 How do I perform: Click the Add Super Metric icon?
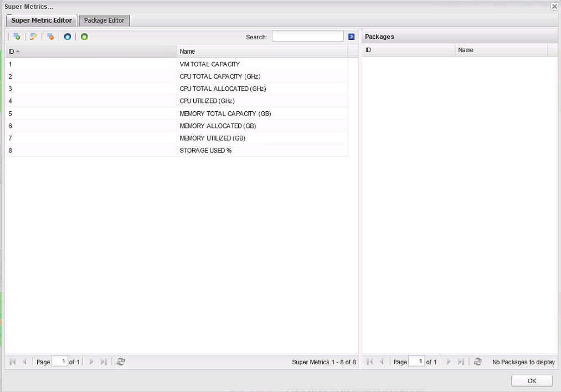coord(17,37)
